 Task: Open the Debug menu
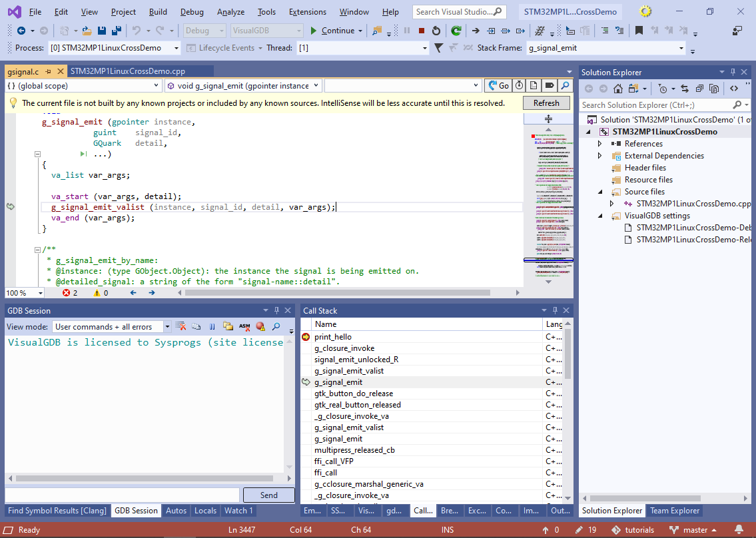pyautogui.click(x=192, y=12)
